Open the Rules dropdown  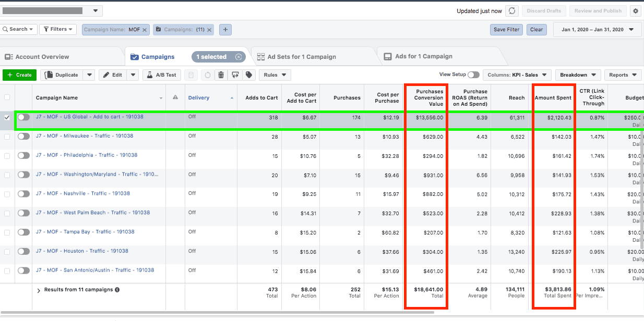click(275, 75)
